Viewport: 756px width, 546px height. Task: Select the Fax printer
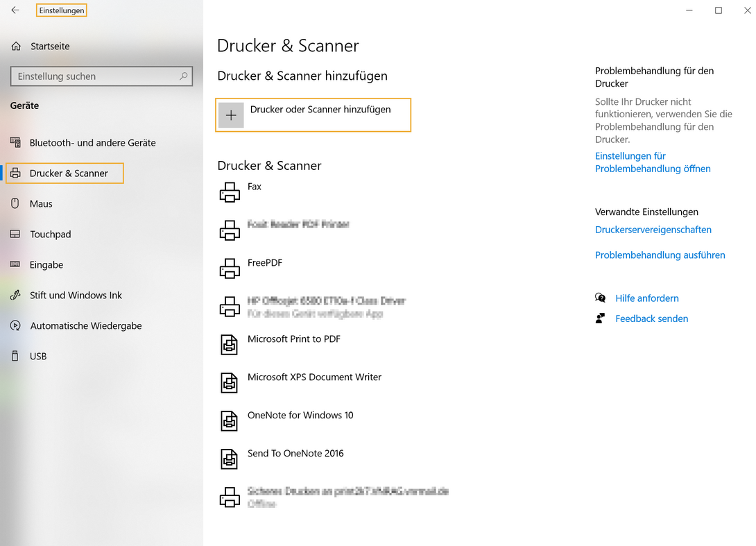pos(255,186)
